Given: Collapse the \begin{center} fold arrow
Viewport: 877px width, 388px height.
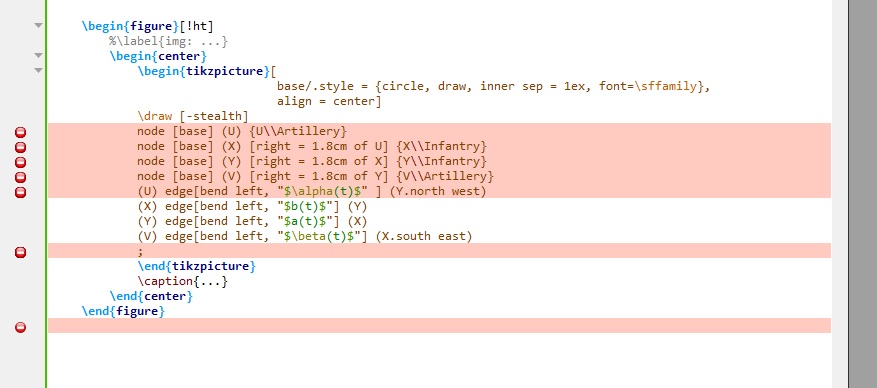Looking at the screenshot, I should coord(38,55).
